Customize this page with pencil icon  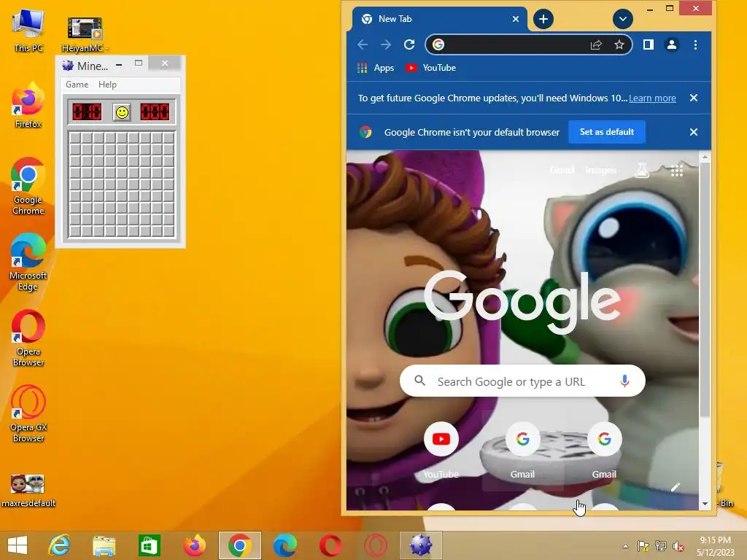(x=675, y=486)
